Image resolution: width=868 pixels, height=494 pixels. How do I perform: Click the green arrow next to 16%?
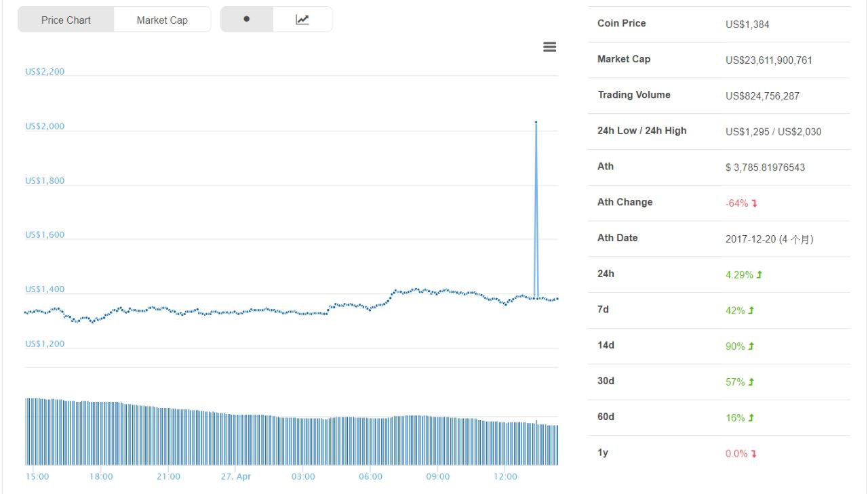click(x=751, y=418)
